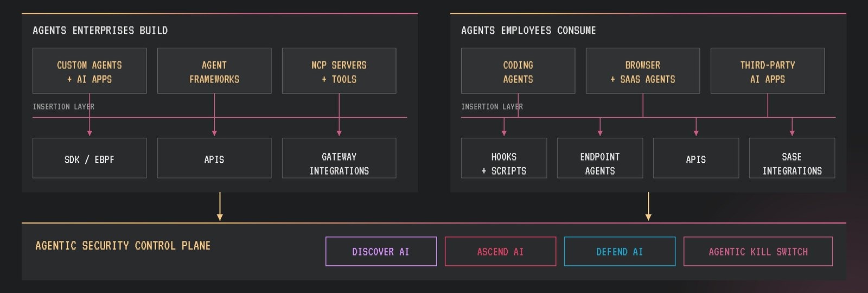Viewport: 868px width, 293px height.
Task: Click the Endpoint Agents box
Action: [600, 158]
